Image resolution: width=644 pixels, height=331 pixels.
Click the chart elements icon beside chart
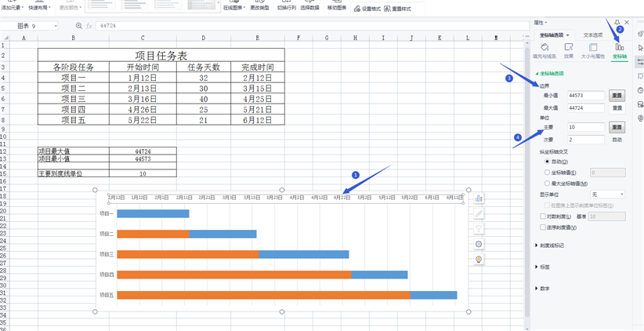(x=479, y=198)
